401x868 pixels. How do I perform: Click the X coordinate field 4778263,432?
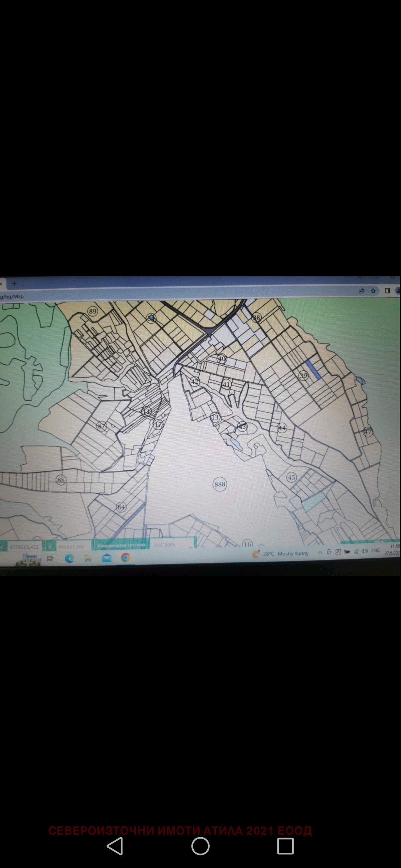(24, 547)
